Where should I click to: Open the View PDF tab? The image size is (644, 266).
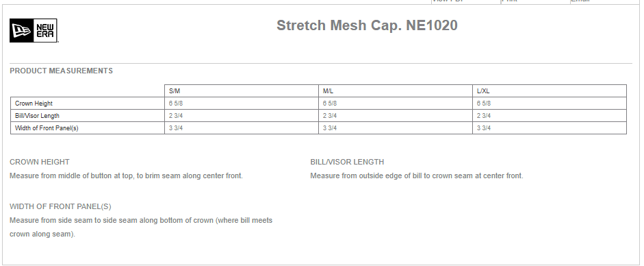point(465,1)
